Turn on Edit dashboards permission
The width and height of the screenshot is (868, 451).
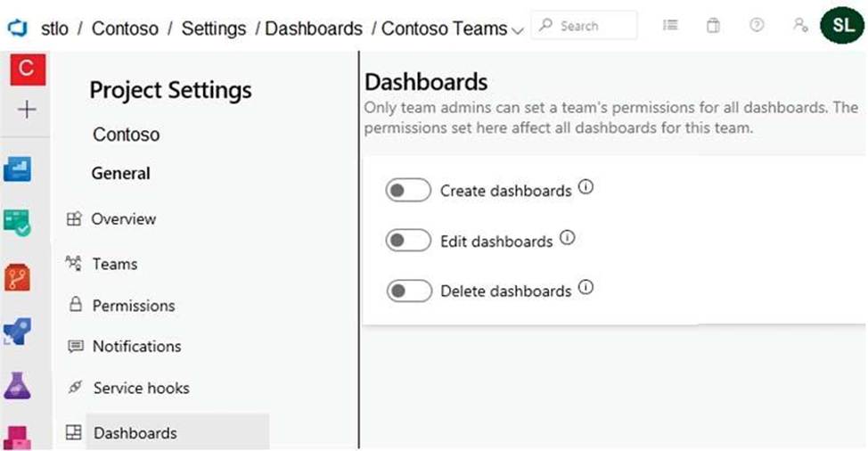pyautogui.click(x=408, y=241)
